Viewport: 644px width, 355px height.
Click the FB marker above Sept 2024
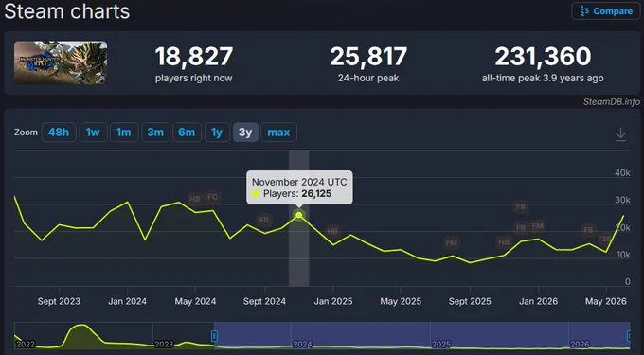click(x=264, y=220)
